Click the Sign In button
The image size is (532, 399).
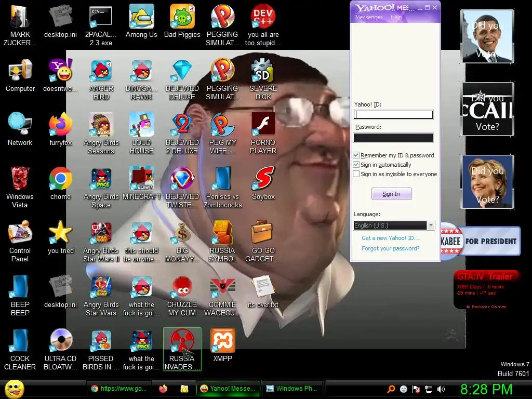pos(392,194)
